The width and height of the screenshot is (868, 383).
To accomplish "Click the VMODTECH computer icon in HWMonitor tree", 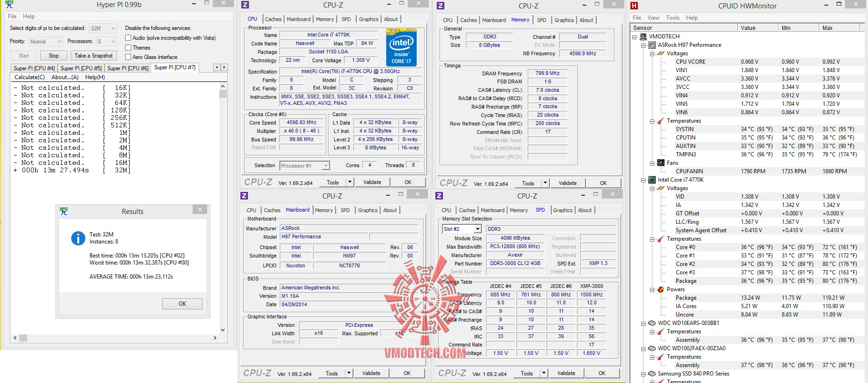I will (644, 37).
